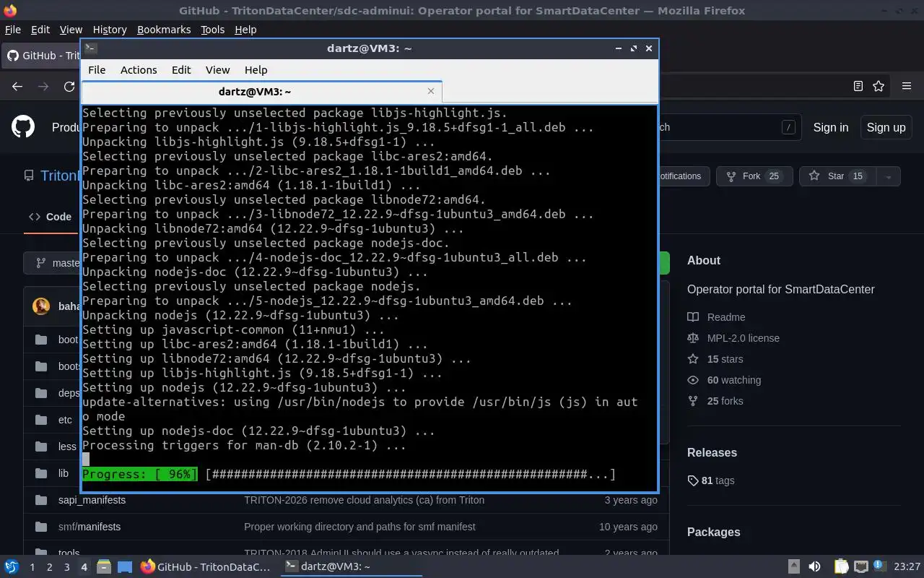Go back in Firefox
The height and width of the screenshot is (578, 924).
pos(17,86)
